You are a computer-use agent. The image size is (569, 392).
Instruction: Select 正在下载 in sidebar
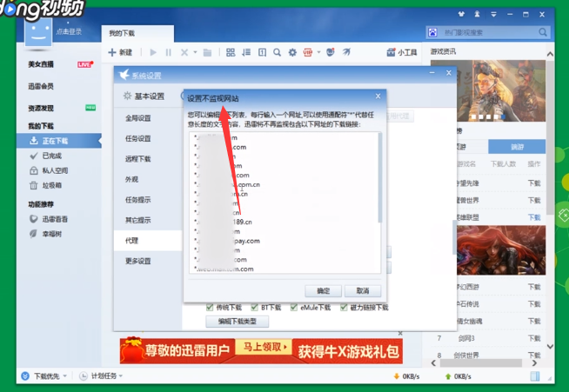click(59, 141)
